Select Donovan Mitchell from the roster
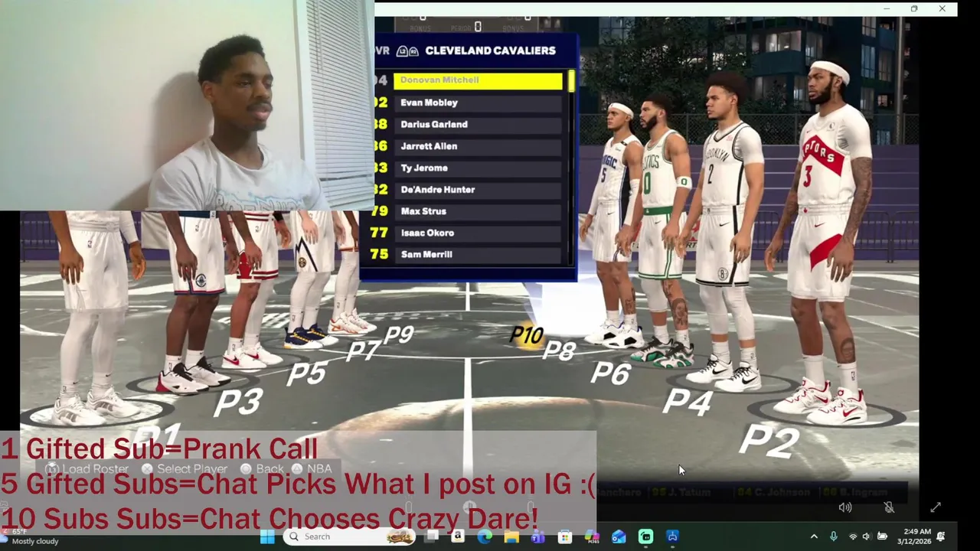Image resolution: width=980 pixels, height=551 pixels. pyautogui.click(x=478, y=80)
